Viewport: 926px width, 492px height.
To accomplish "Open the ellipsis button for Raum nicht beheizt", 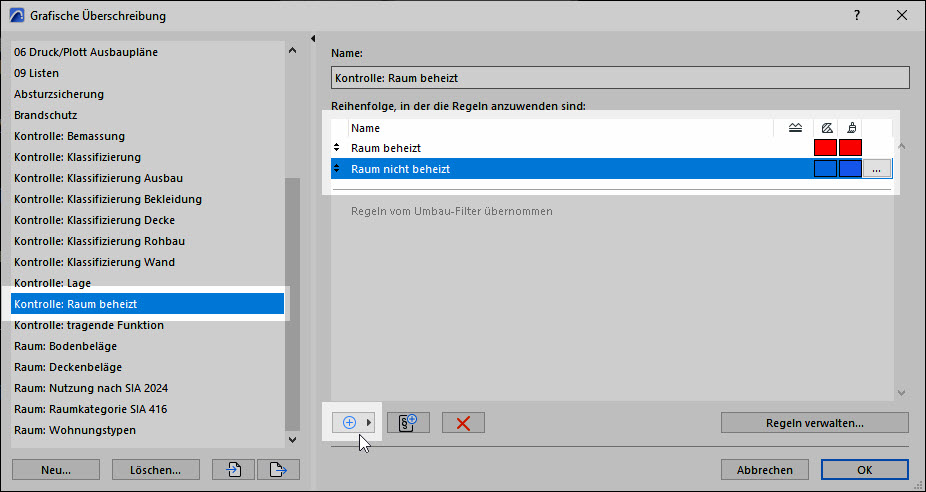I will tap(876, 170).
